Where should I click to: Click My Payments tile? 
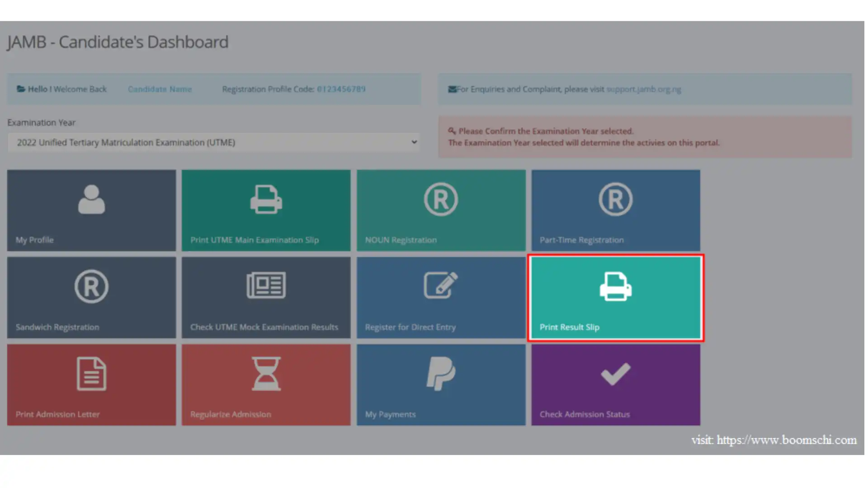click(441, 385)
